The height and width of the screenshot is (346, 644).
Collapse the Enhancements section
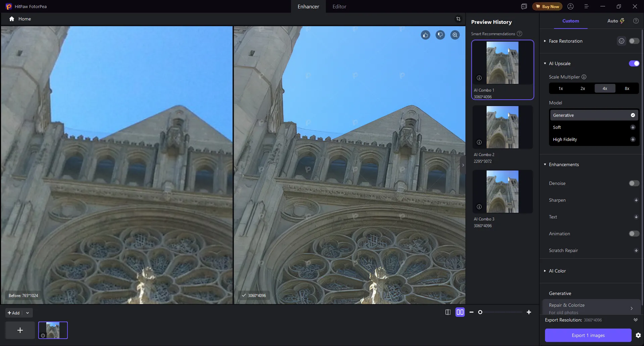545,164
